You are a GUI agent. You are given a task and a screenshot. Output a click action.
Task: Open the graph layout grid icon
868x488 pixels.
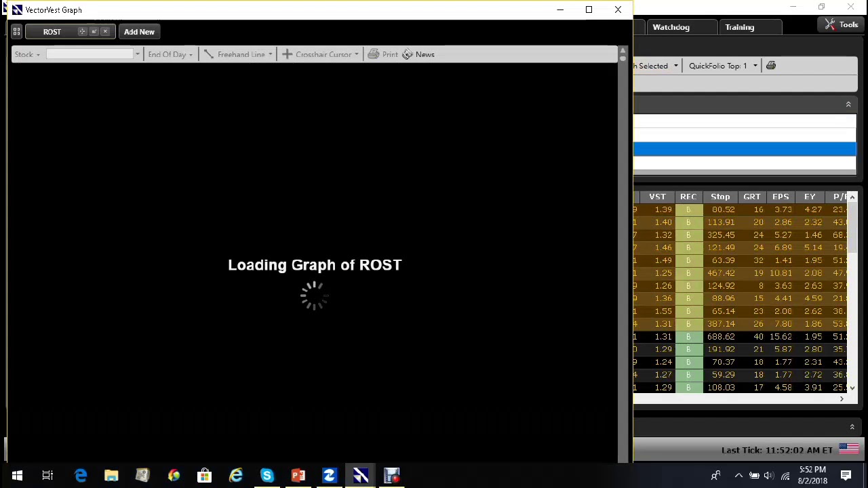point(16,32)
